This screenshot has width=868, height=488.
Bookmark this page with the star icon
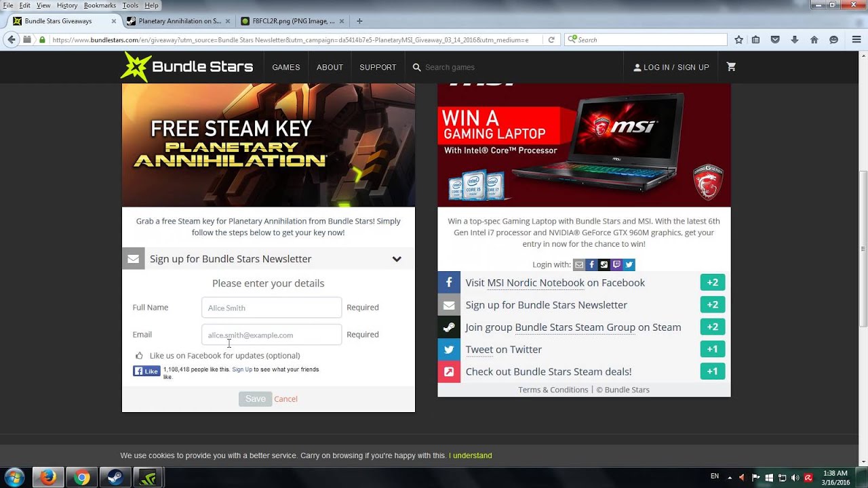pos(738,40)
